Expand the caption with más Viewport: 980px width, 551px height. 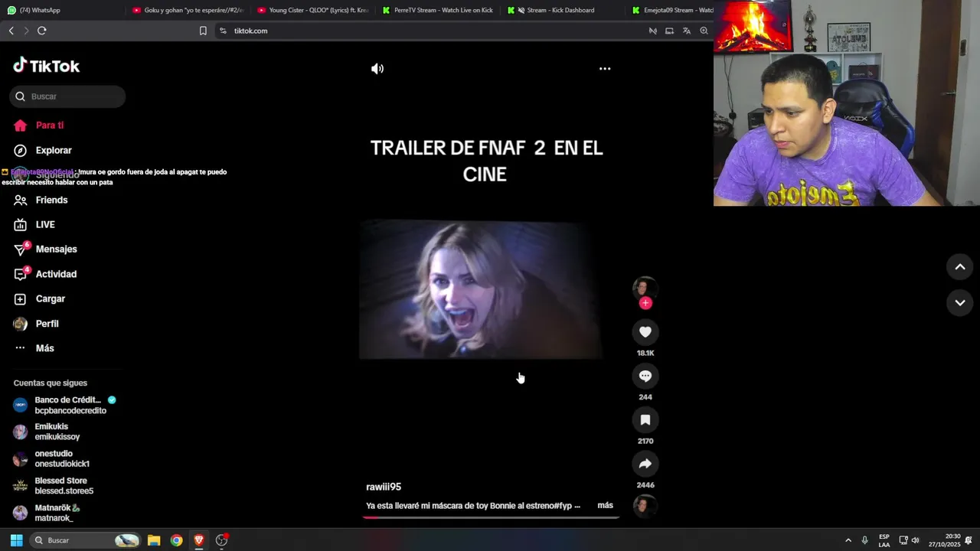click(605, 506)
